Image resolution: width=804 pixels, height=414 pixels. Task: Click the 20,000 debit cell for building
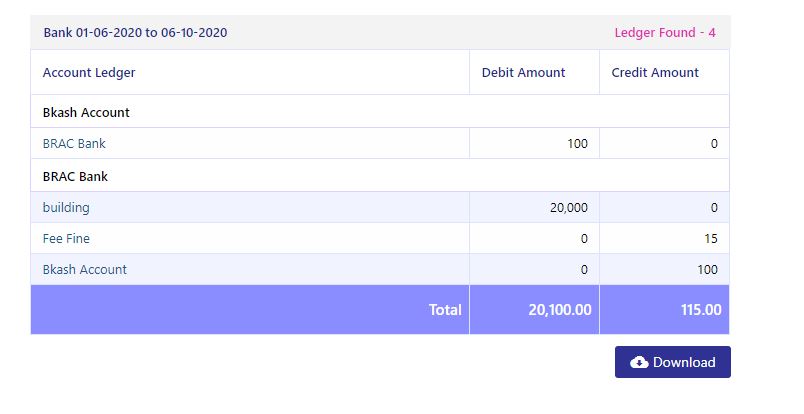pos(568,208)
